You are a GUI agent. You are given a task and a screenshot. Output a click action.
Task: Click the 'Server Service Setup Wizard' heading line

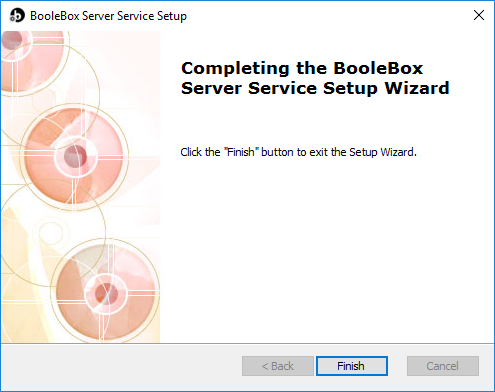tap(315, 88)
